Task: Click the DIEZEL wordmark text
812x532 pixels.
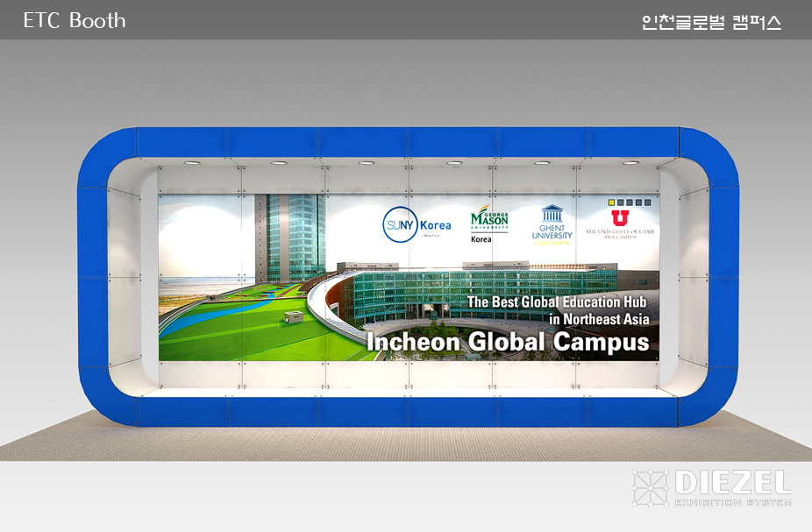Action: click(x=733, y=482)
